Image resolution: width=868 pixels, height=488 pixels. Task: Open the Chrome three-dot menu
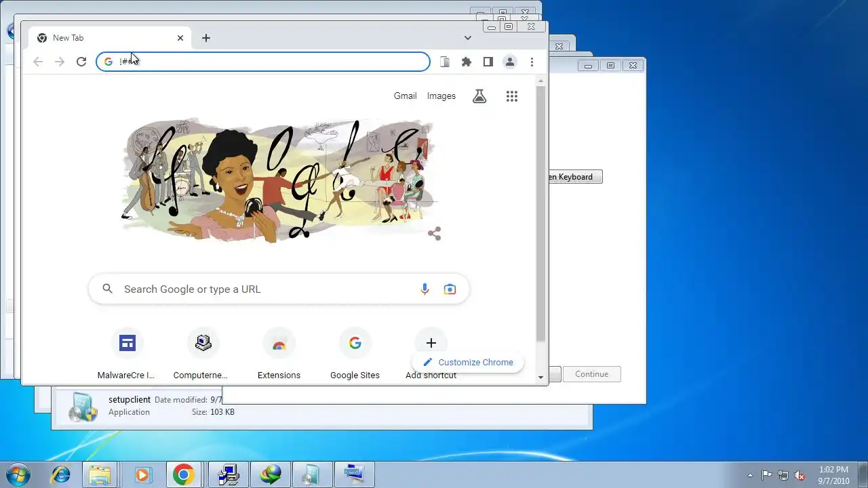(x=532, y=62)
